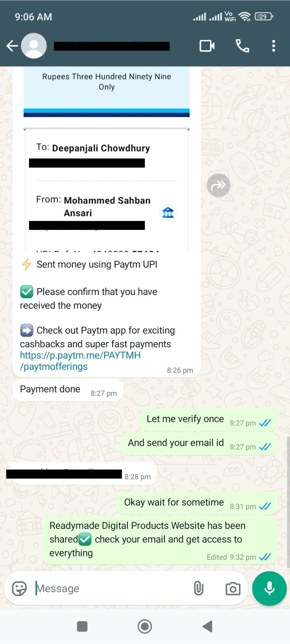290x644 pixels.
Task: Tap the paperclip attachment icon
Action: pyautogui.click(x=199, y=588)
